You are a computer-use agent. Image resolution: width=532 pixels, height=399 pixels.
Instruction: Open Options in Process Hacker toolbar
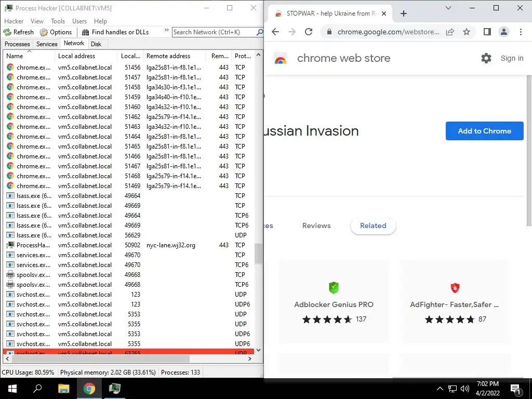[56, 32]
